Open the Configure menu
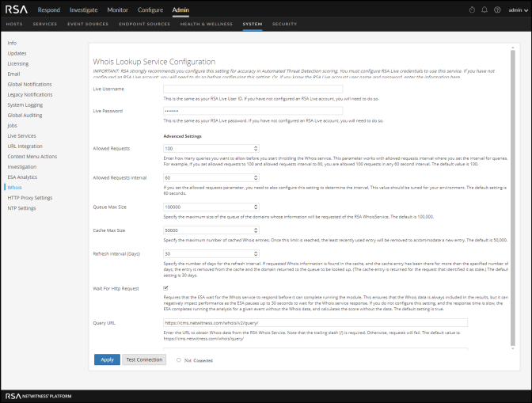The image size is (532, 403). (x=150, y=10)
